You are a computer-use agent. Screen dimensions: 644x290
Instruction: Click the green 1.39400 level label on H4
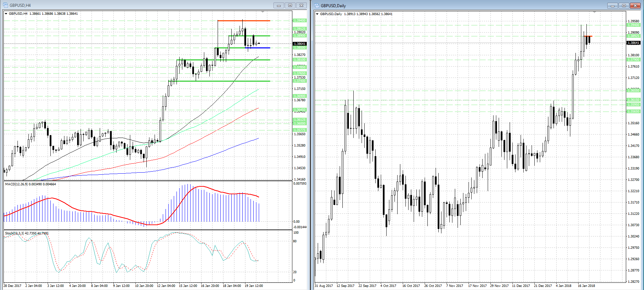pyautogui.click(x=300, y=21)
